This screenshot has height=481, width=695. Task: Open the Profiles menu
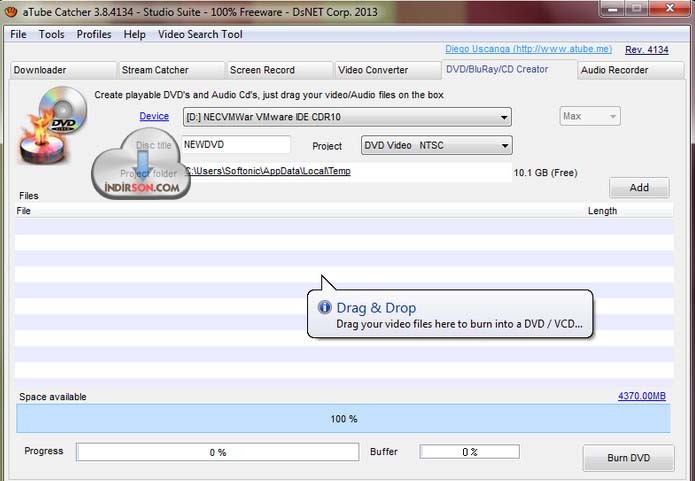tap(94, 34)
